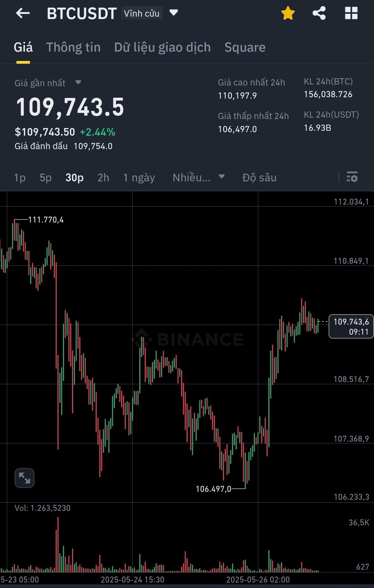Tap the current price label 109.743,6

click(x=351, y=326)
